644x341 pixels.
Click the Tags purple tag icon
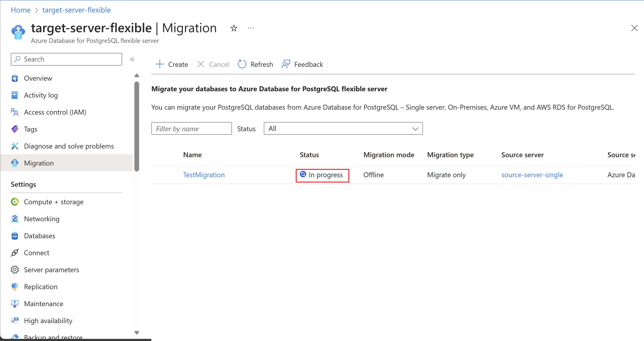(15, 129)
